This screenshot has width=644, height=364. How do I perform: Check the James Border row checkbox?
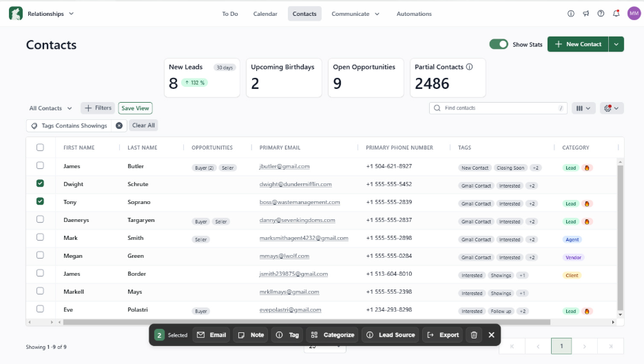40,273
